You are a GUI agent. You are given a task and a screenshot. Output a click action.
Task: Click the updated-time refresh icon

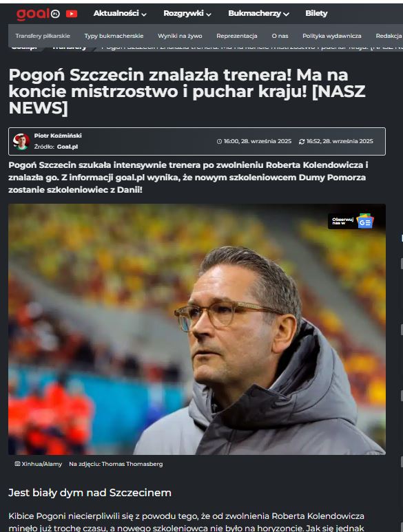coord(302,142)
